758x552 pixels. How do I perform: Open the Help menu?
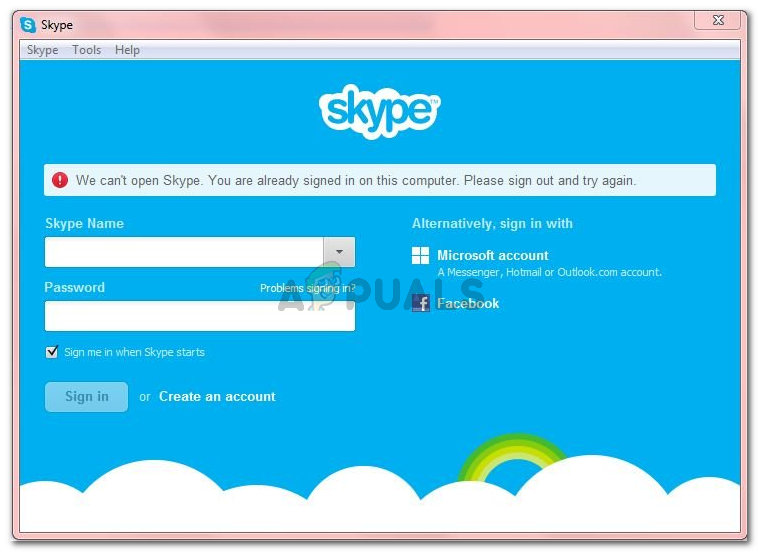pyautogui.click(x=127, y=50)
